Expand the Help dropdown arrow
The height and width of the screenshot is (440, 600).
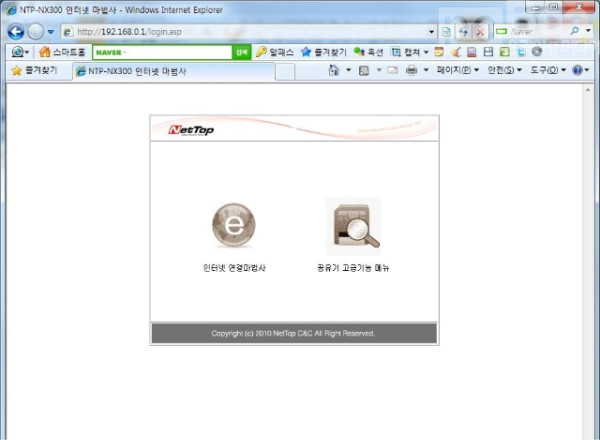pos(587,70)
